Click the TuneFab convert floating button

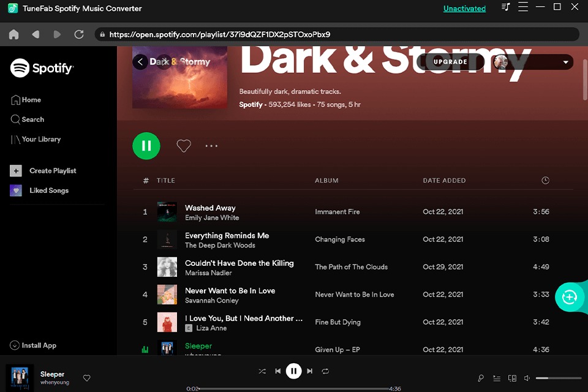(570, 297)
